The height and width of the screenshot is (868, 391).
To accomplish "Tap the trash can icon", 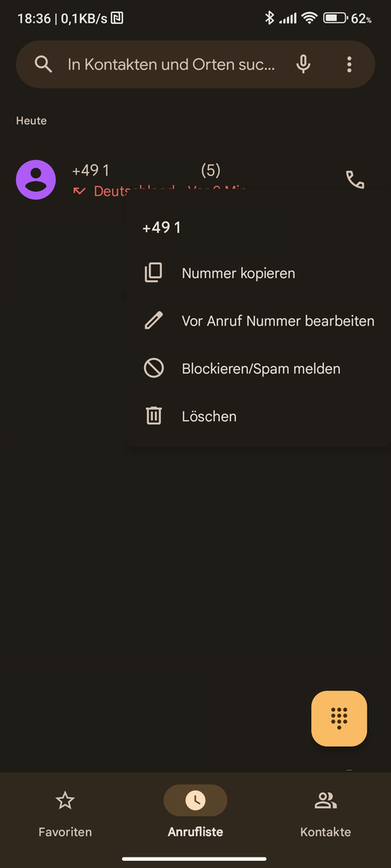I will click(154, 416).
